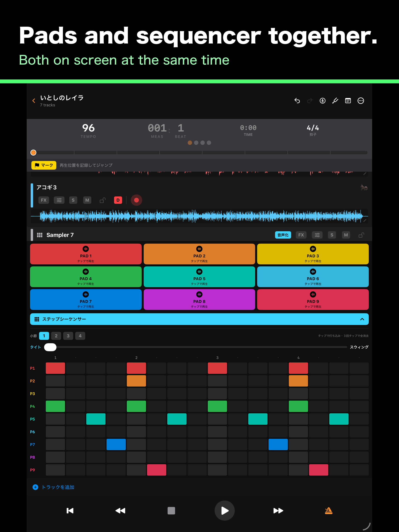This screenshot has height=532, width=399.
Task: Collapse the ステップシーケンサー panel
Action: click(x=362, y=319)
